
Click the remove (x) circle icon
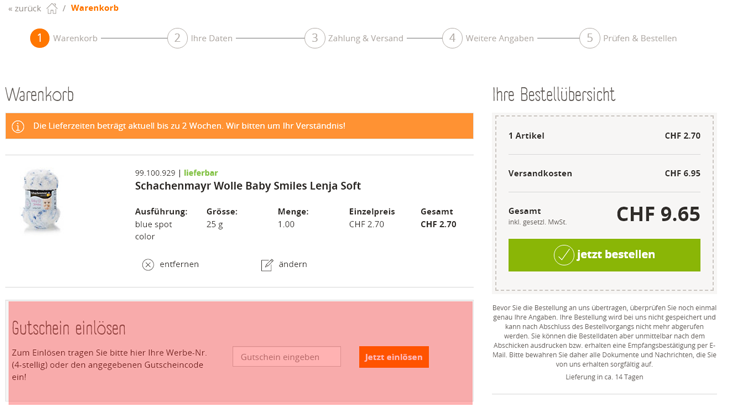pyautogui.click(x=148, y=265)
